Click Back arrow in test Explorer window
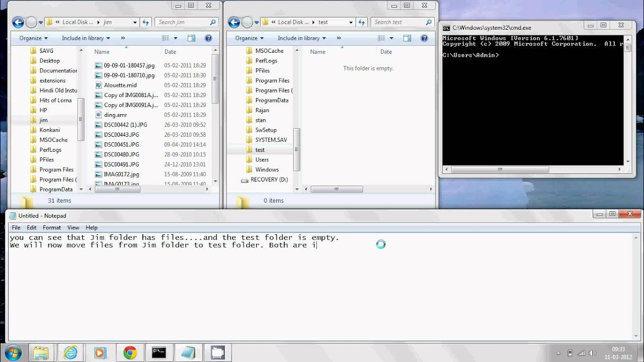Viewport: 644px width, 362px height. pyautogui.click(x=233, y=22)
